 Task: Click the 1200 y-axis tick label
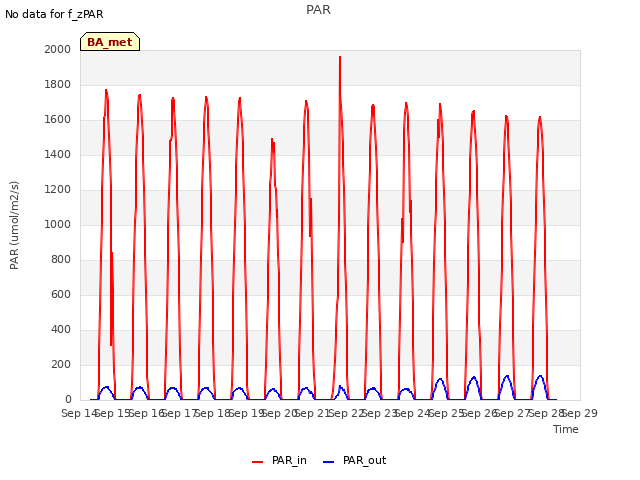[x=58, y=189]
